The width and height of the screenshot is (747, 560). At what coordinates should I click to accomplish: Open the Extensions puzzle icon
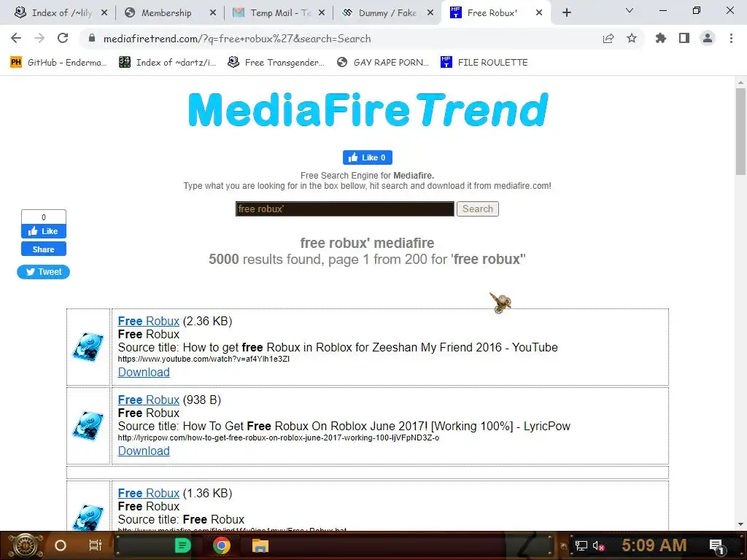tap(661, 39)
